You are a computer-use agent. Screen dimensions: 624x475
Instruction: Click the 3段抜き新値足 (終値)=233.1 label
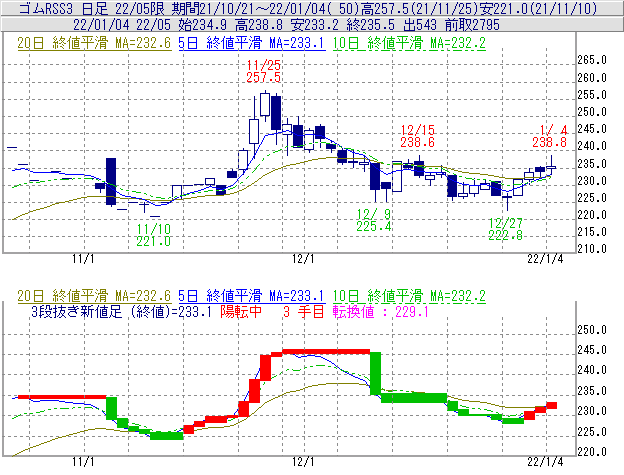click(x=121, y=311)
